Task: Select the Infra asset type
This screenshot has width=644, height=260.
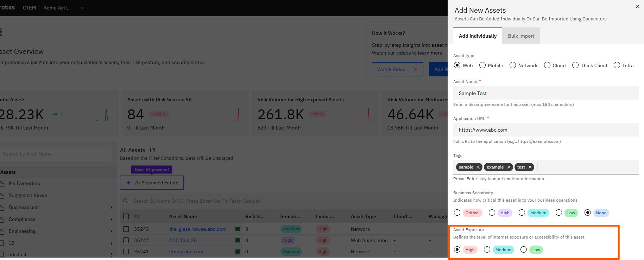Action: (617, 65)
